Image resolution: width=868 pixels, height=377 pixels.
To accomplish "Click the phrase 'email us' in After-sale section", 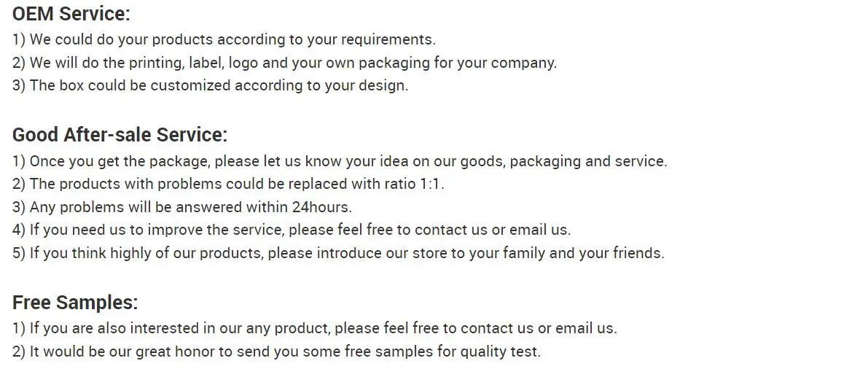I will point(539,230).
